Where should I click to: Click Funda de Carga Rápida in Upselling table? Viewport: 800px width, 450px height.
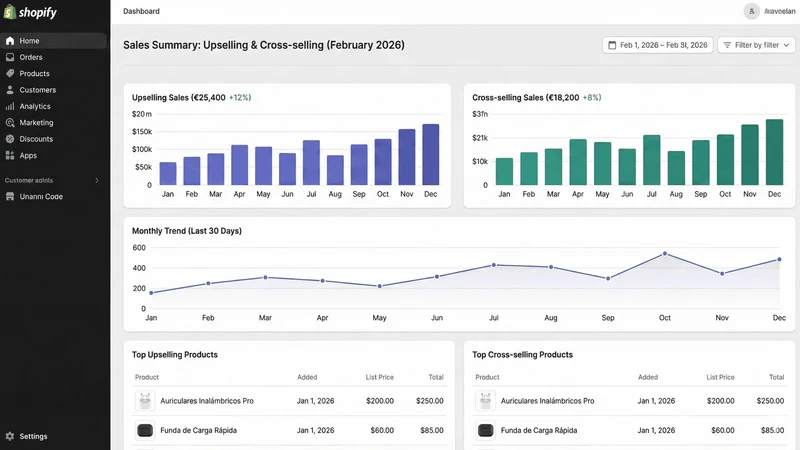tap(198, 431)
